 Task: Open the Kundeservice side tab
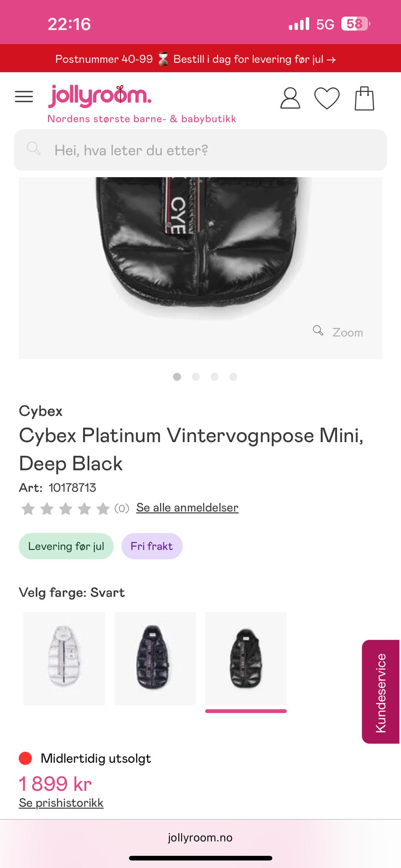click(381, 692)
